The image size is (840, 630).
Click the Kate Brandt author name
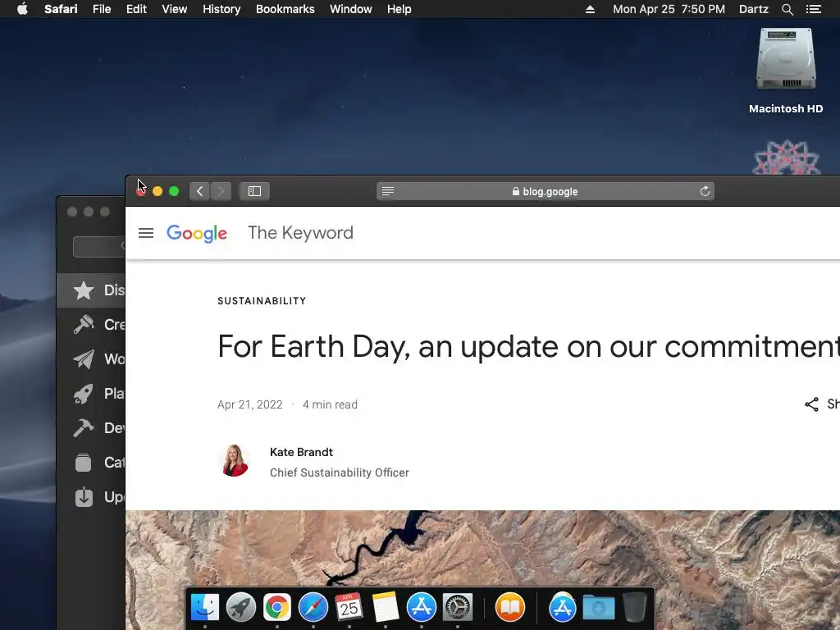[301, 452]
